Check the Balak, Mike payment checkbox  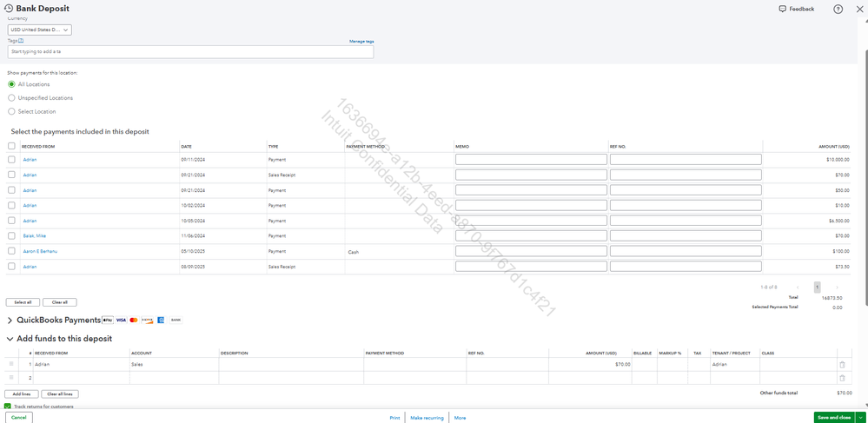[11, 236]
